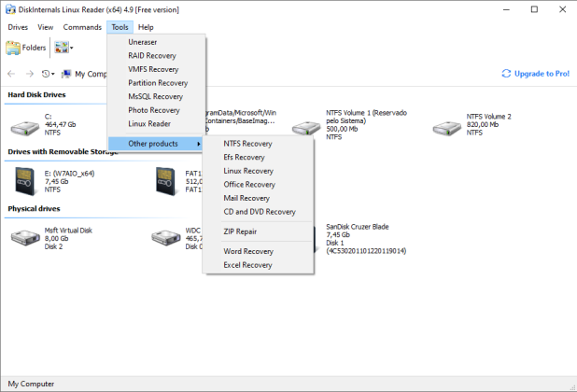Open the Commands menu
This screenshot has width=577, height=392.
tap(82, 27)
